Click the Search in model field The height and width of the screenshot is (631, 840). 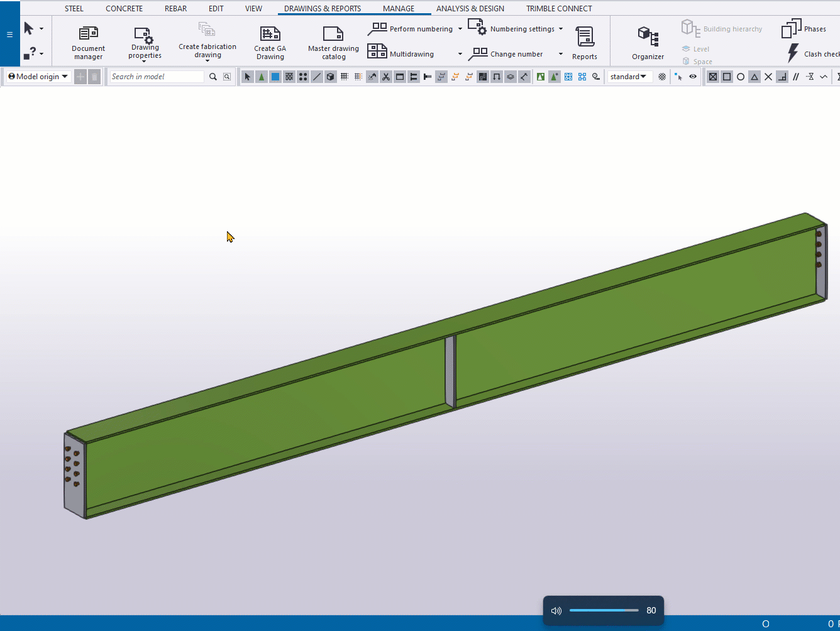click(157, 77)
